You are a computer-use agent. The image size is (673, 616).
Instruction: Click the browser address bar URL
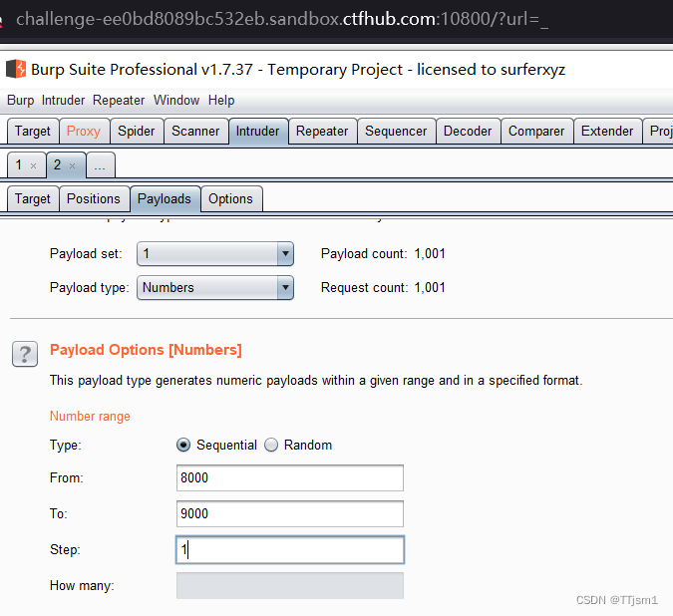coord(282,19)
